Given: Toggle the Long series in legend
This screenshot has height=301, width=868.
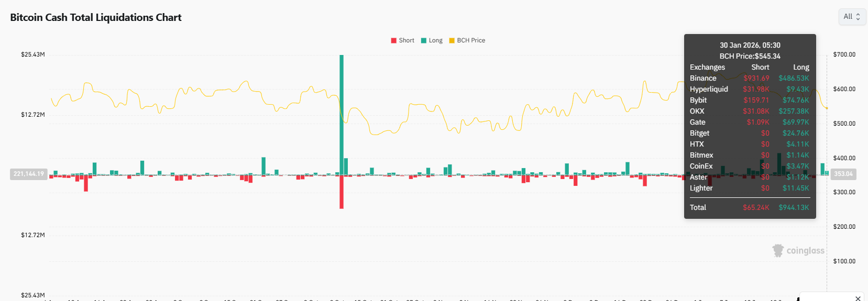Looking at the screenshot, I should [432, 40].
